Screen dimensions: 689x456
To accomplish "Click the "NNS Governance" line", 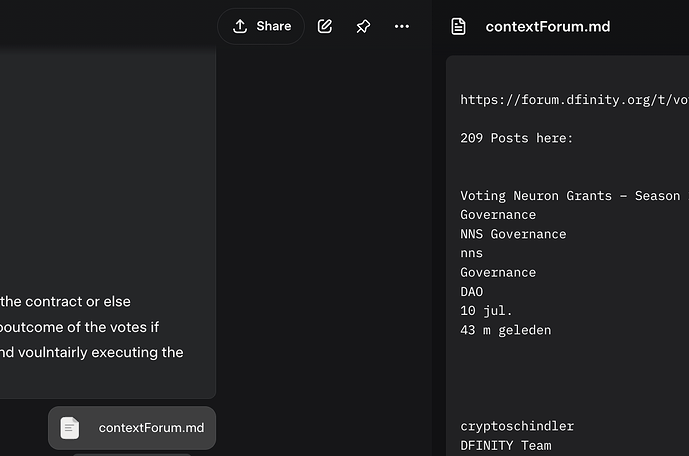I will pyautogui.click(x=513, y=234).
